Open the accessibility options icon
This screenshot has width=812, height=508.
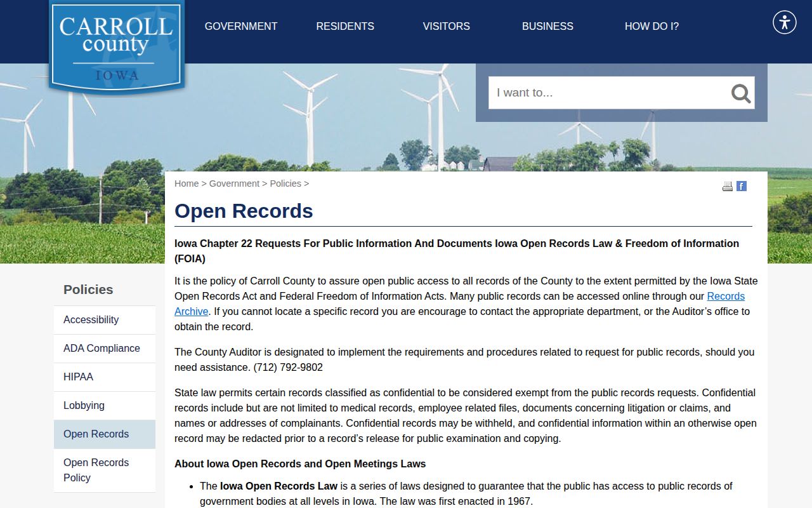[x=785, y=22]
